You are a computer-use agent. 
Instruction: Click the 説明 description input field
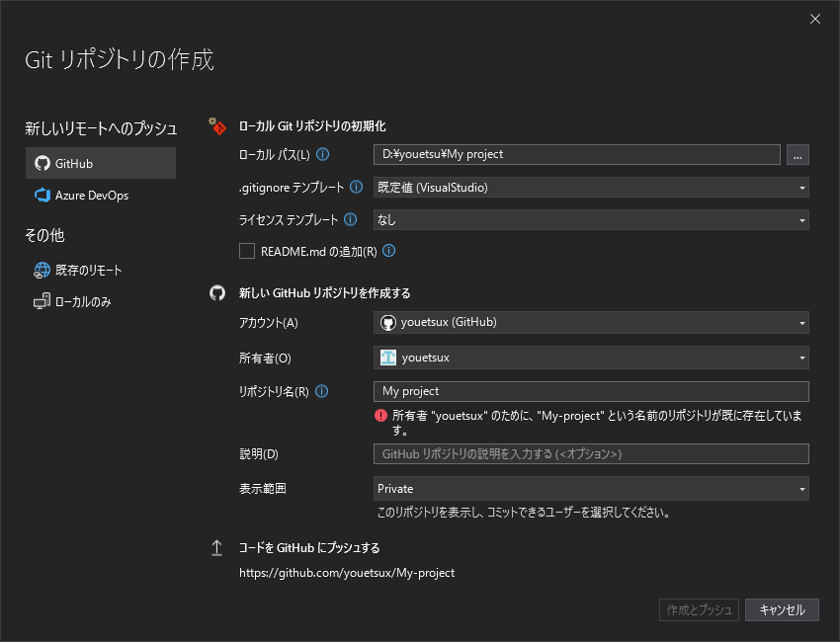(x=591, y=453)
